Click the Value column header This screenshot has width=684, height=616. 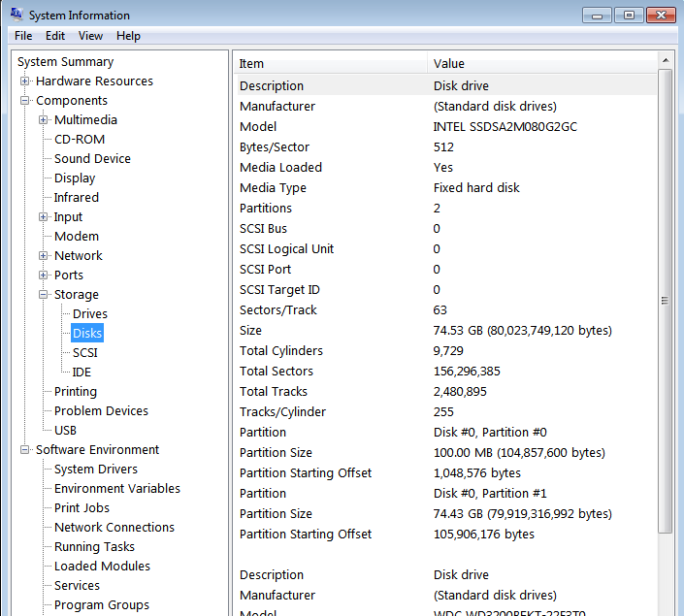[539, 64]
